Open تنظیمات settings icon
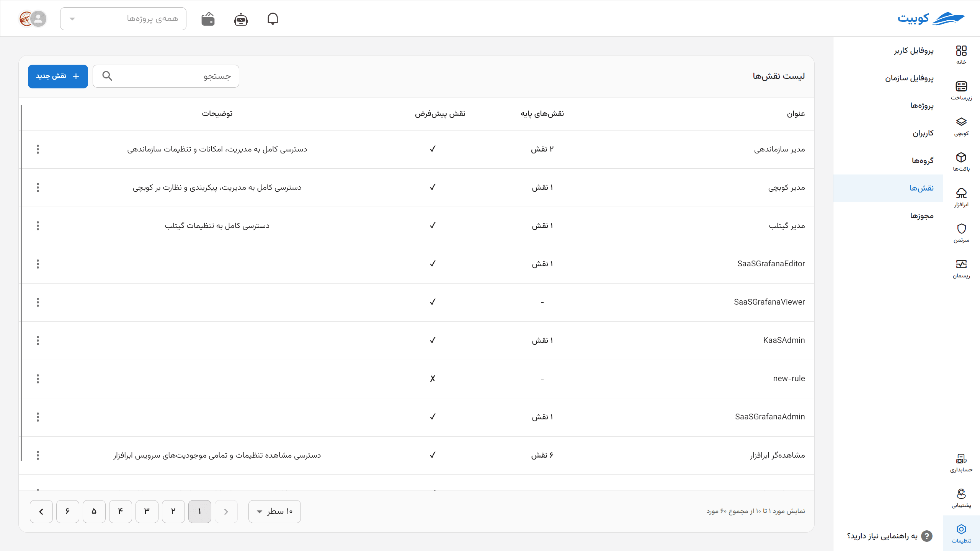 click(x=961, y=534)
